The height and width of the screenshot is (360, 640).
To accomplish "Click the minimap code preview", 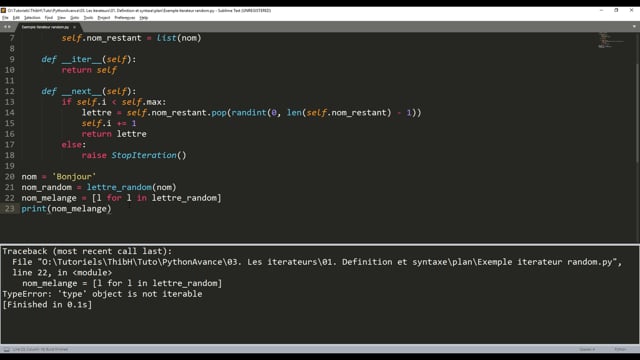I will click(611, 40).
